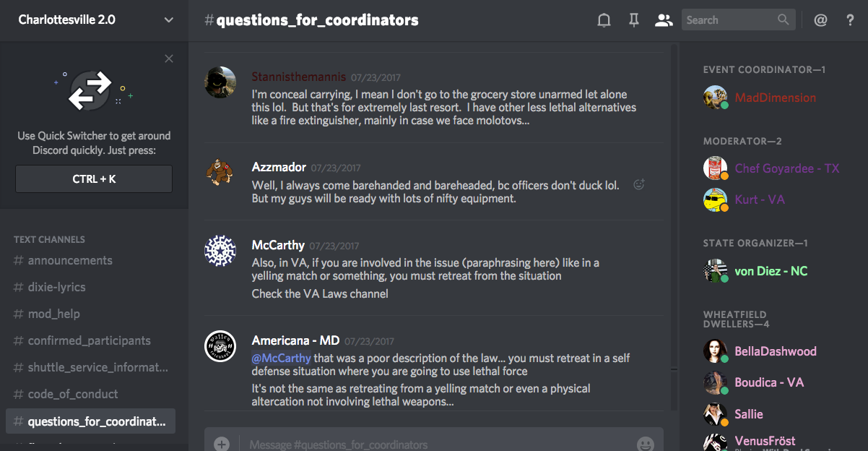The height and width of the screenshot is (451, 868).
Task: Open recent mentions
Action: coord(820,20)
